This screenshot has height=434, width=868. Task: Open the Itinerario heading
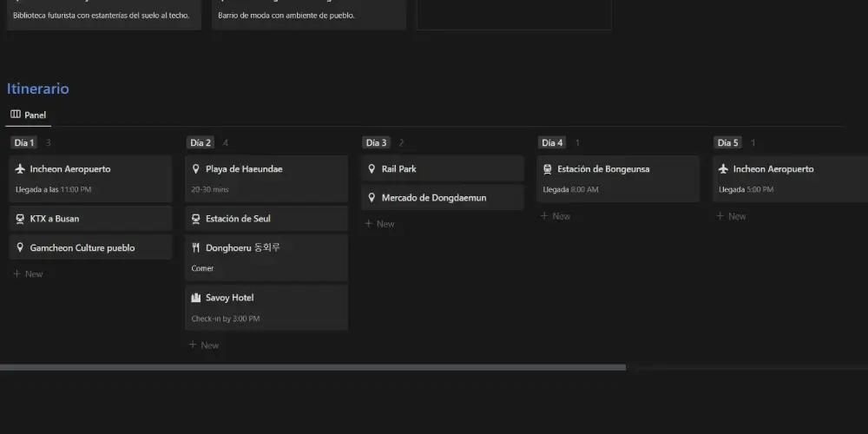(38, 89)
